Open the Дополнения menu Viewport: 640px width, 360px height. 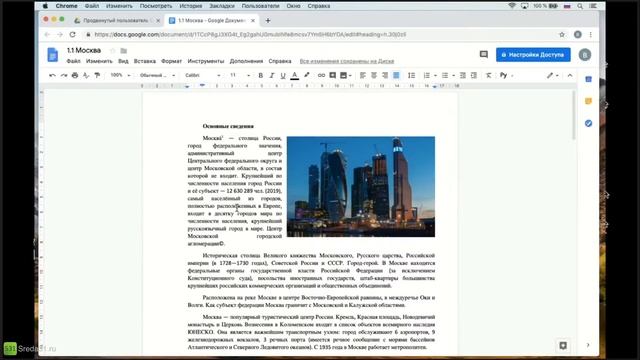[246, 61]
